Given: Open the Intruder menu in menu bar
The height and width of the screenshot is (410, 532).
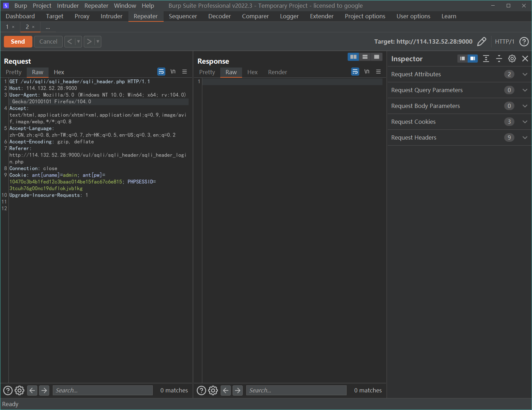Looking at the screenshot, I should click(68, 6).
